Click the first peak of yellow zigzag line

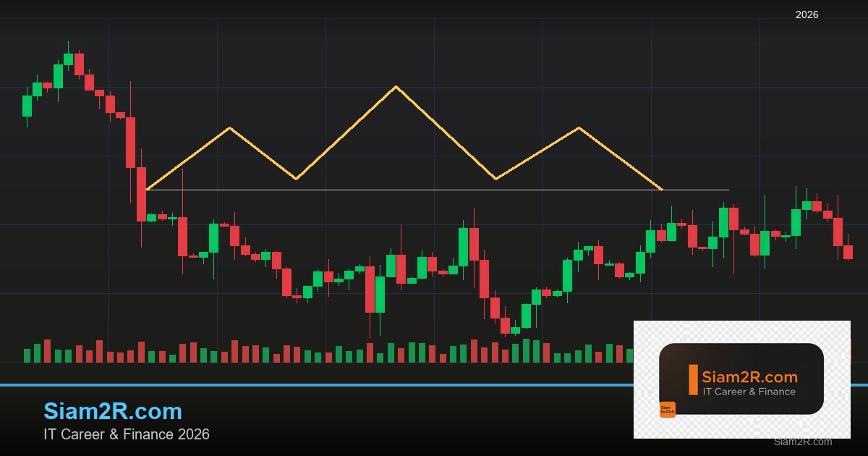point(230,128)
